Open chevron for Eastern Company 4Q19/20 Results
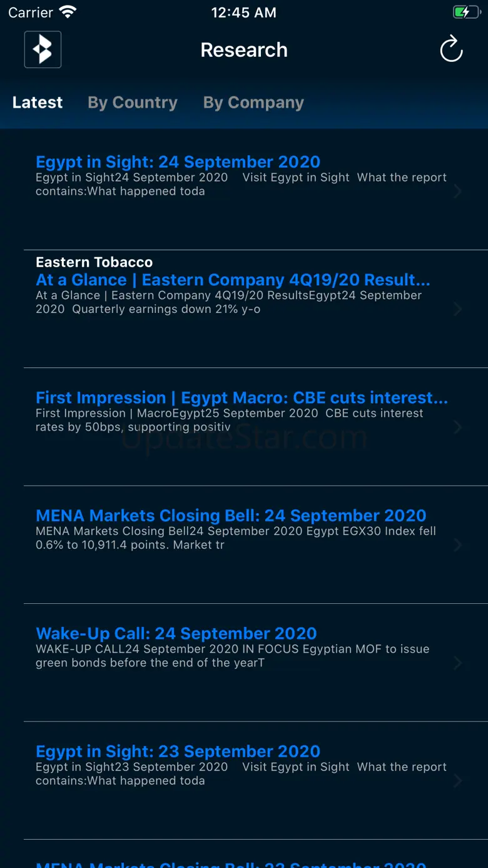This screenshot has height=868, width=488. click(458, 309)
